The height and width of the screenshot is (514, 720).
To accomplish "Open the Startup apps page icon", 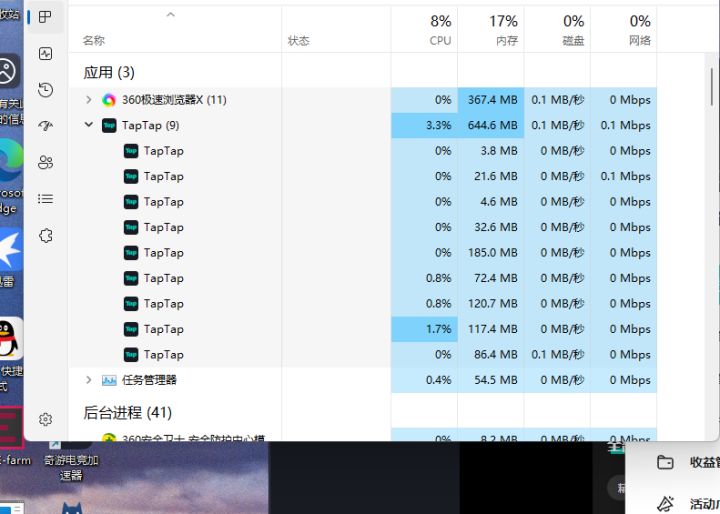I will click(45, 125).
